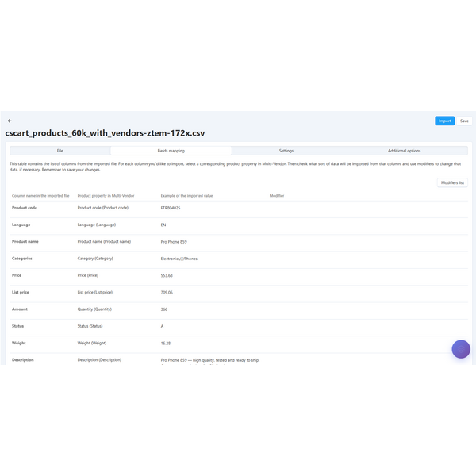
Task: Switch to the File tab
Action: (x=60, y=150)
